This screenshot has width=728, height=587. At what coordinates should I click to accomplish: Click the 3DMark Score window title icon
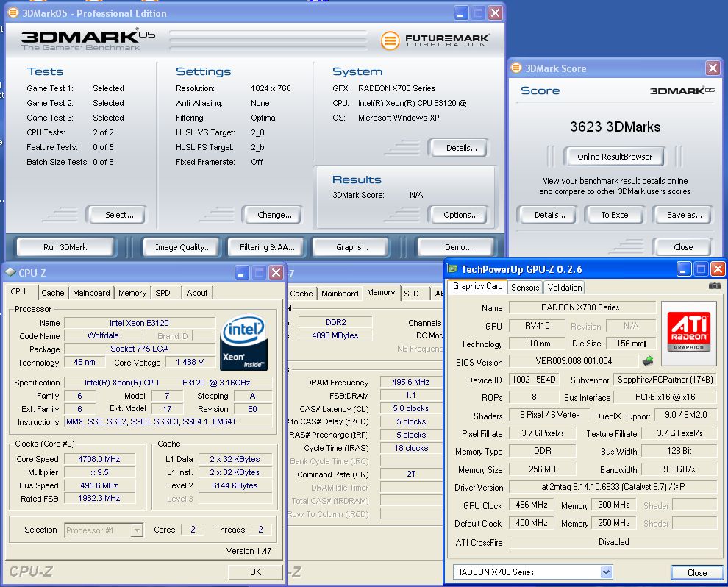pyautogui.click(x=515, y=68)
